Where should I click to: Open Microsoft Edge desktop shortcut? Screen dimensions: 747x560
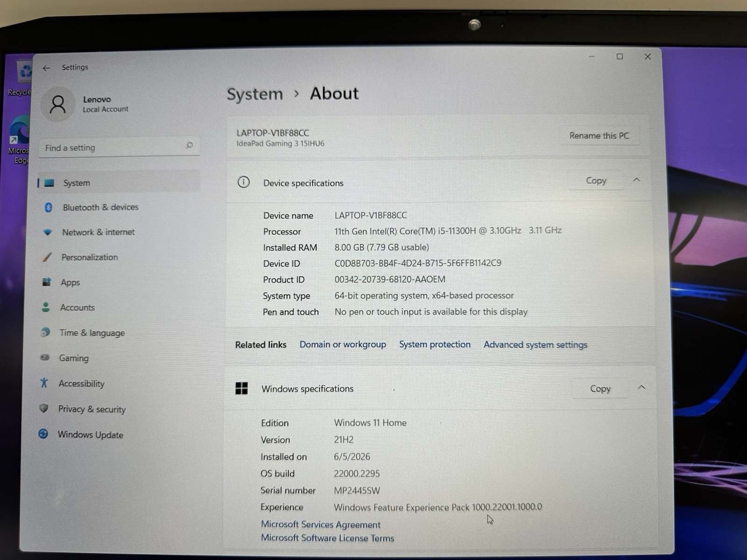click(x=20, y=140)
